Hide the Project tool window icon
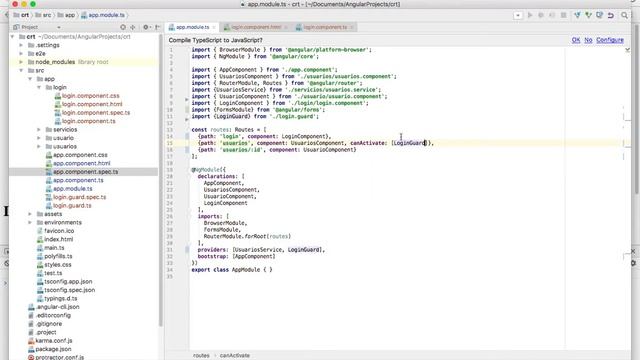Screen dimensions: 640x360 [x=158, y=27]
